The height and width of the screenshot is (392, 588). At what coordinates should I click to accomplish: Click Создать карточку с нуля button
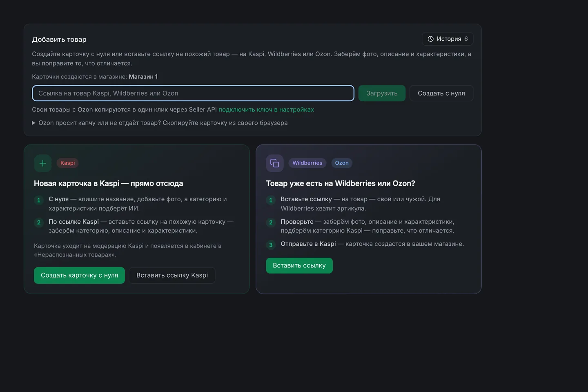[79, 275]
